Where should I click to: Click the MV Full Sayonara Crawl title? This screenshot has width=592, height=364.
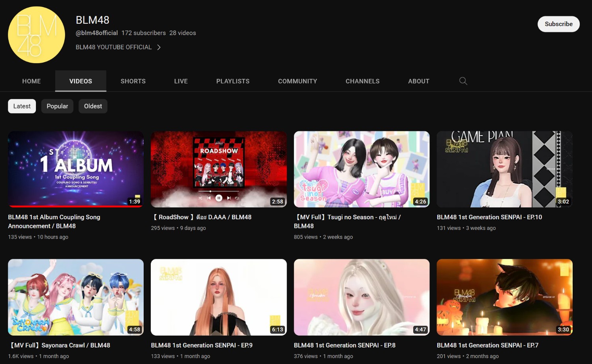click(x=59, y=345)
